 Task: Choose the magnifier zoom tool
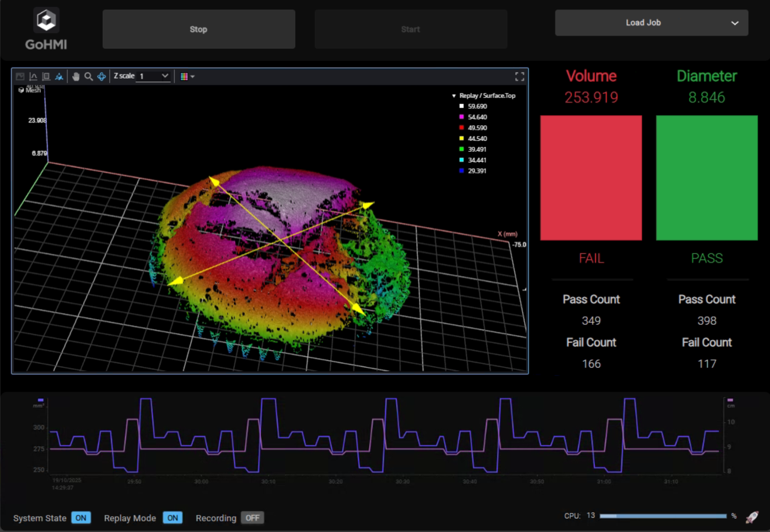[x=89, y=76]
